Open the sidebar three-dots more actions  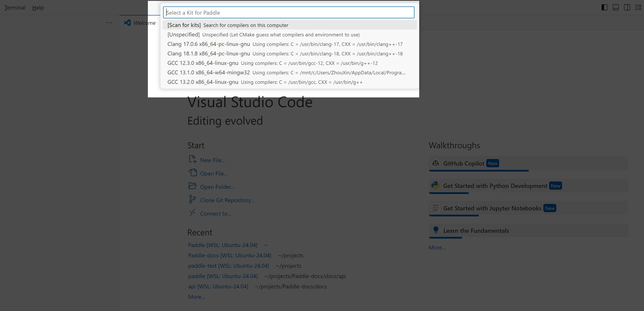(109, 22)
